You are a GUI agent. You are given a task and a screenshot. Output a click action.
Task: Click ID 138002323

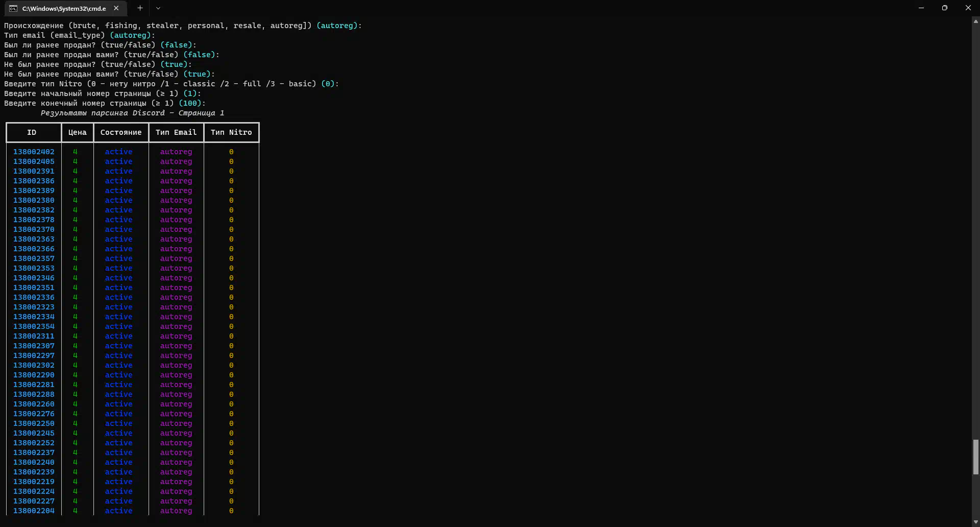pos(34,307)
